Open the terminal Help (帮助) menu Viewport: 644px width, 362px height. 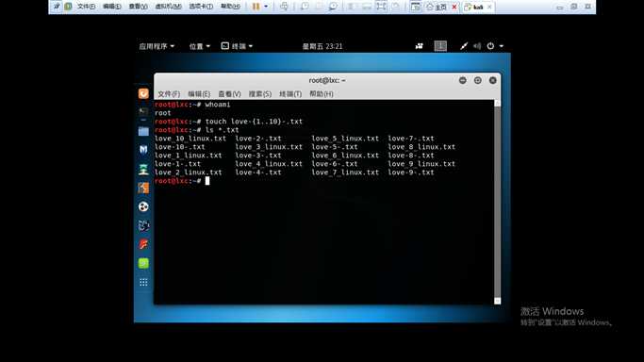[x=322, y=93]
